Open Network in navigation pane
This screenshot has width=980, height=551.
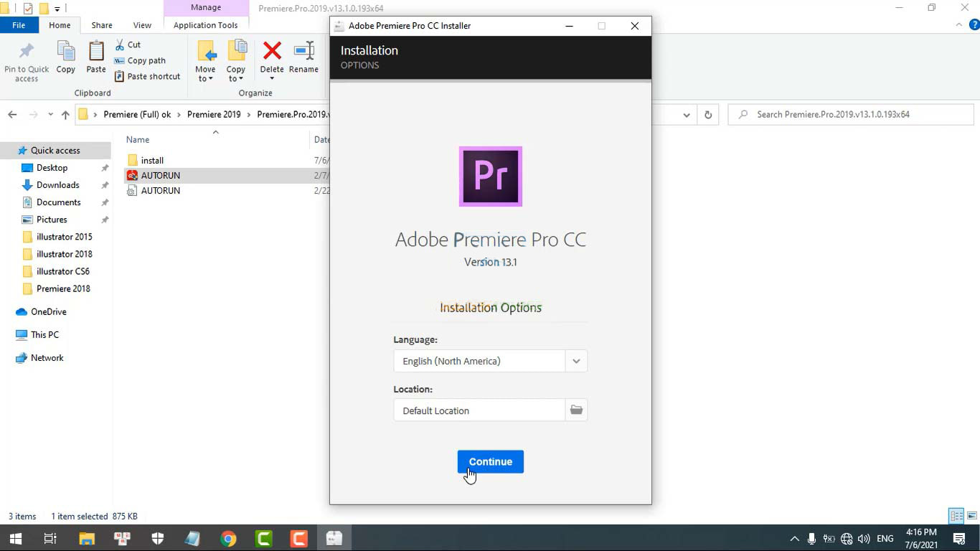(x=47, y=357)
